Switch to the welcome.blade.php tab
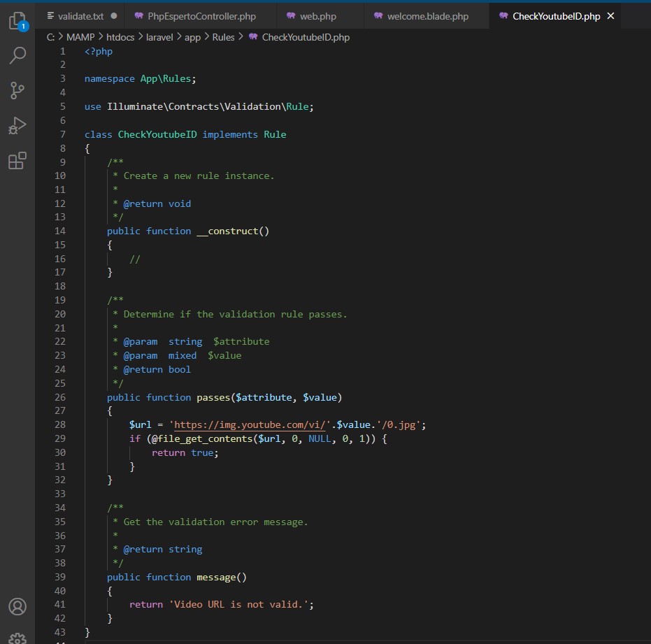The width and height of the screenshot is (651, 644). (428, 16)
